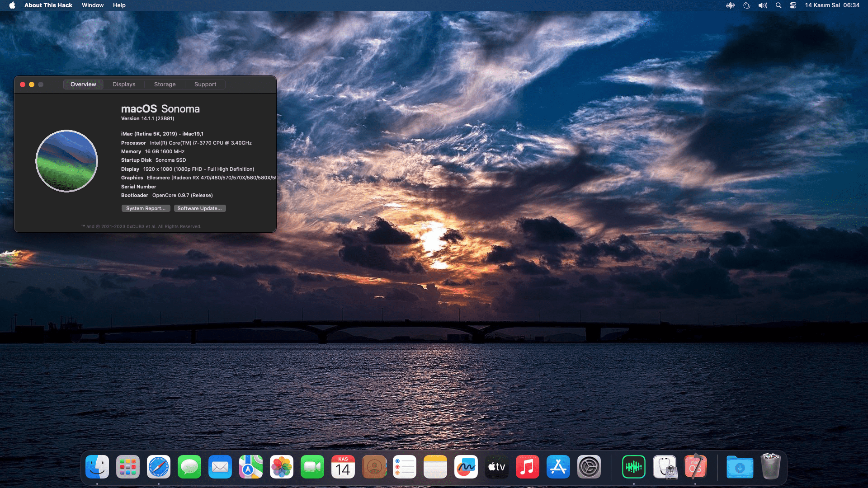Open the Help menu

119,5
